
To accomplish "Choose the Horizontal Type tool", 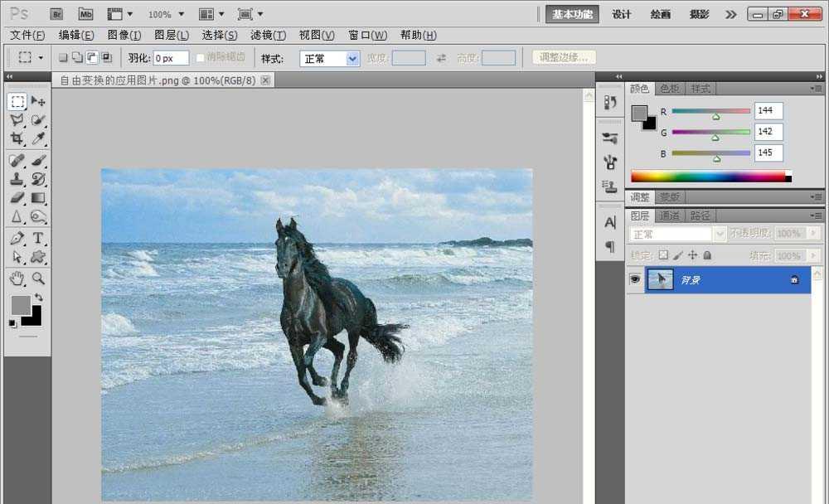I will pyautogui.click(x=38, y=238).
